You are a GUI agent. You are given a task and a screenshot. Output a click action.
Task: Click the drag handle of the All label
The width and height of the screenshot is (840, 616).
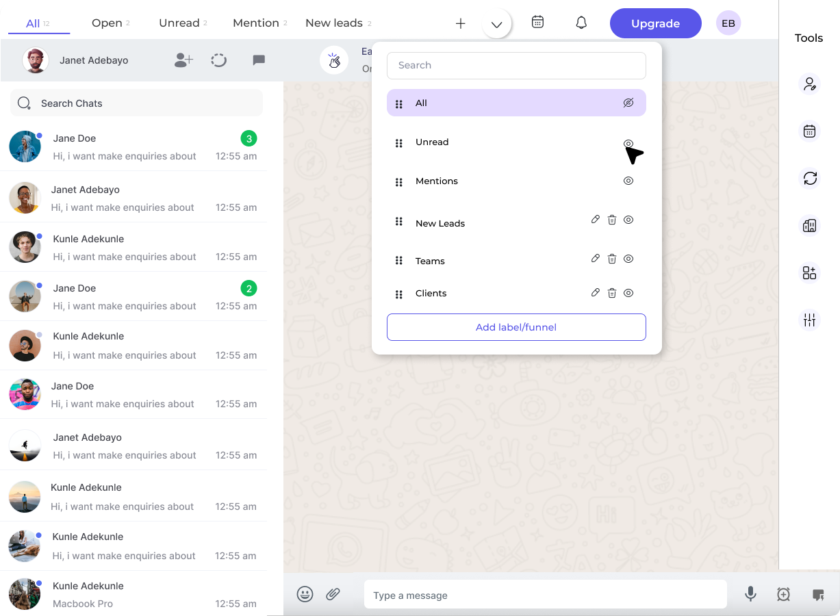[x=399, y=104]
